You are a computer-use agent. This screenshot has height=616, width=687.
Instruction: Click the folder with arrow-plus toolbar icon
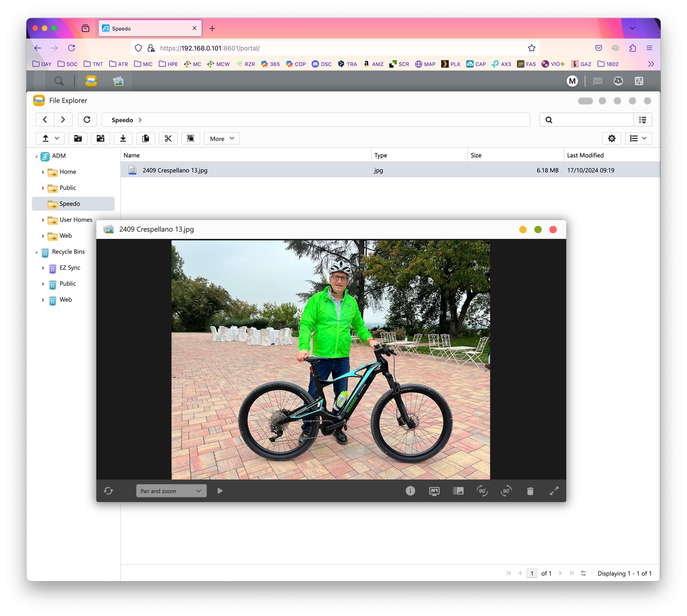pos(100,138)
